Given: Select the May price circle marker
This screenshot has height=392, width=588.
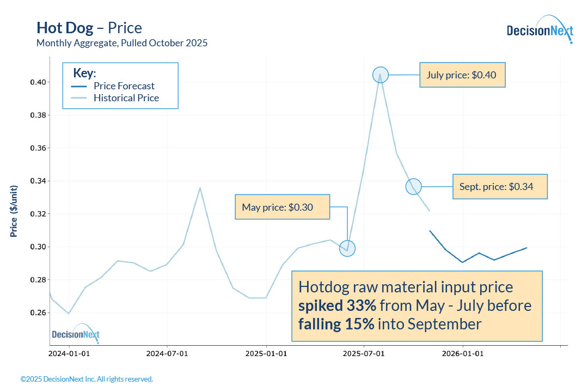Looking at the screenshot, I should (347, 248).
